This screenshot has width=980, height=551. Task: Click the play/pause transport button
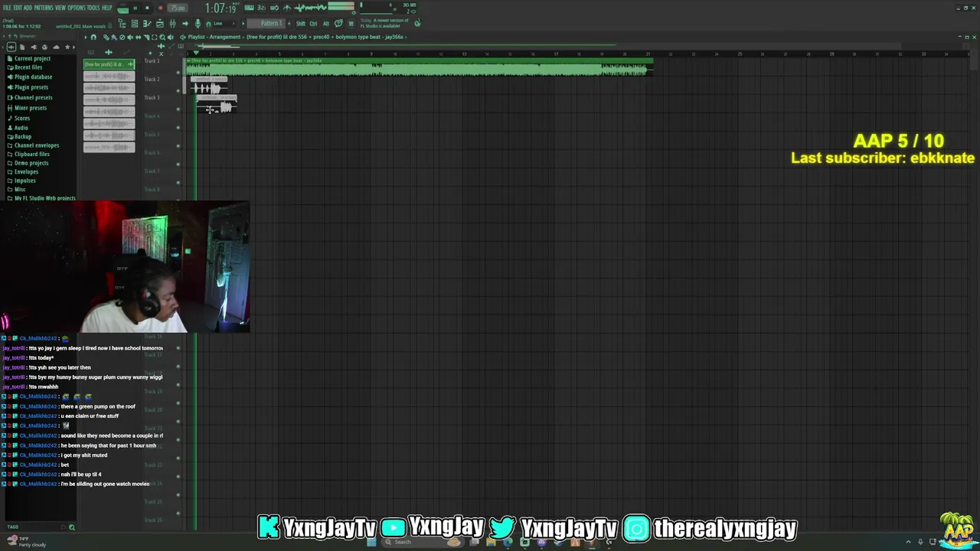(x=135, y=8)
